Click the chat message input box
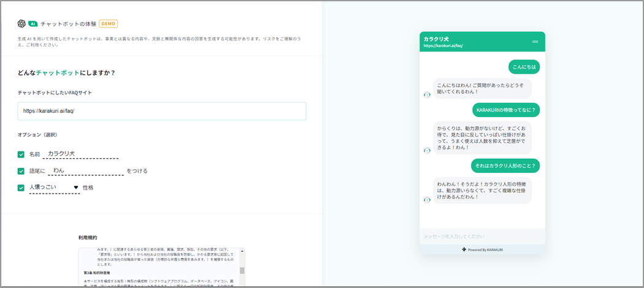Screen dimensions: 644x288 pyautogui.click(x=482, y=237)
